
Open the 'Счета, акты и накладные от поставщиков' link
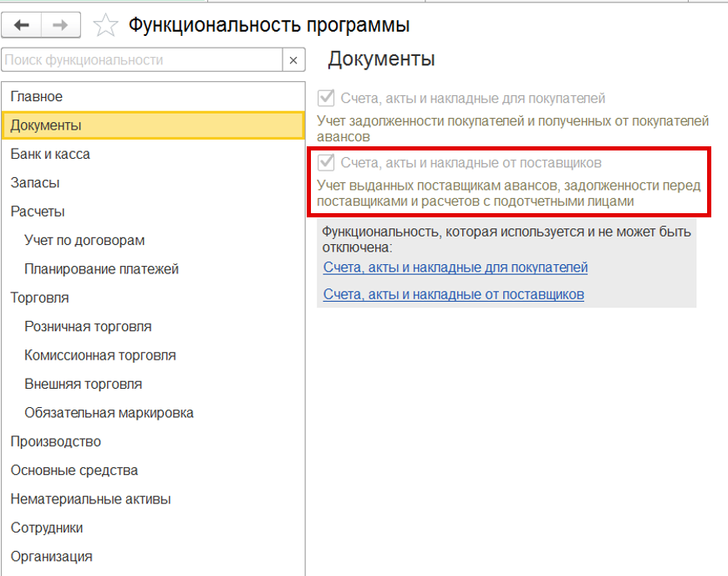453,294
